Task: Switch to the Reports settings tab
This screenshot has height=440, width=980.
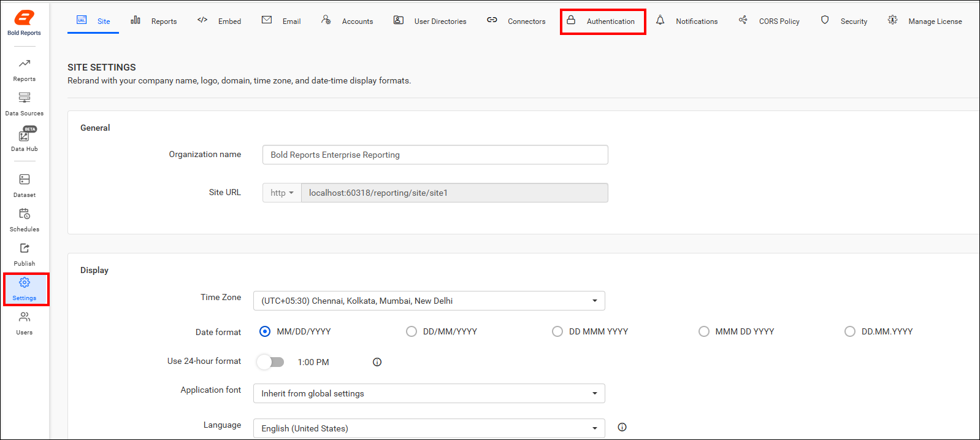Action: click(x=164, y=21)
